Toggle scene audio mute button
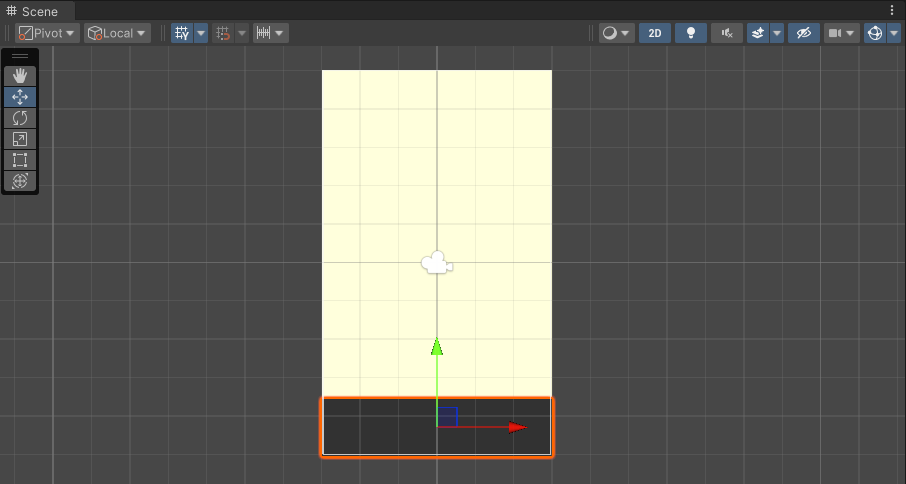This screenshot has height=484, width=906. [x=727, y=33]
